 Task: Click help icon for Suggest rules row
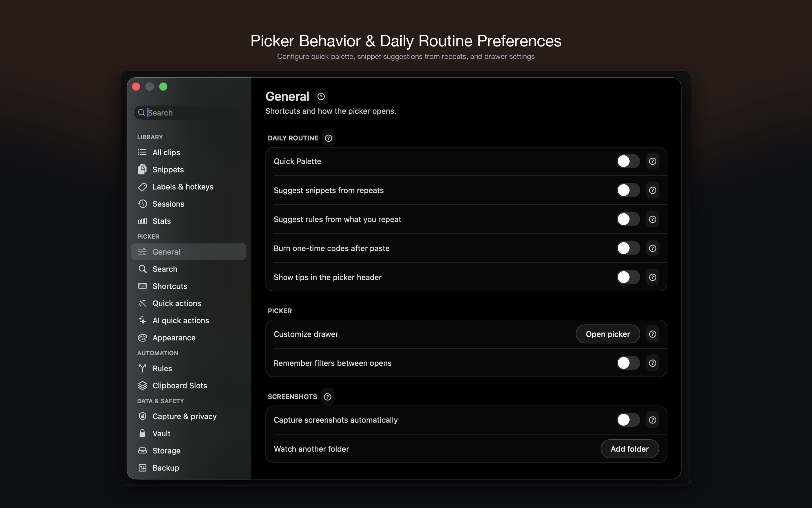point(652,219)
